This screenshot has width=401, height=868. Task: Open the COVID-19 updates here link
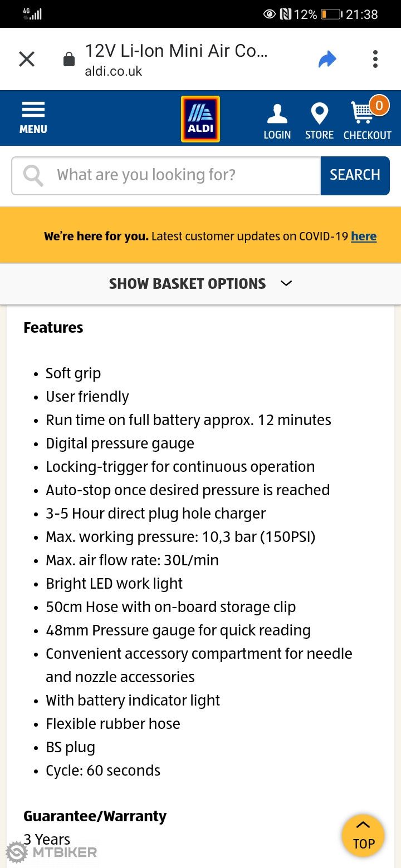click(x=364, y=236)
